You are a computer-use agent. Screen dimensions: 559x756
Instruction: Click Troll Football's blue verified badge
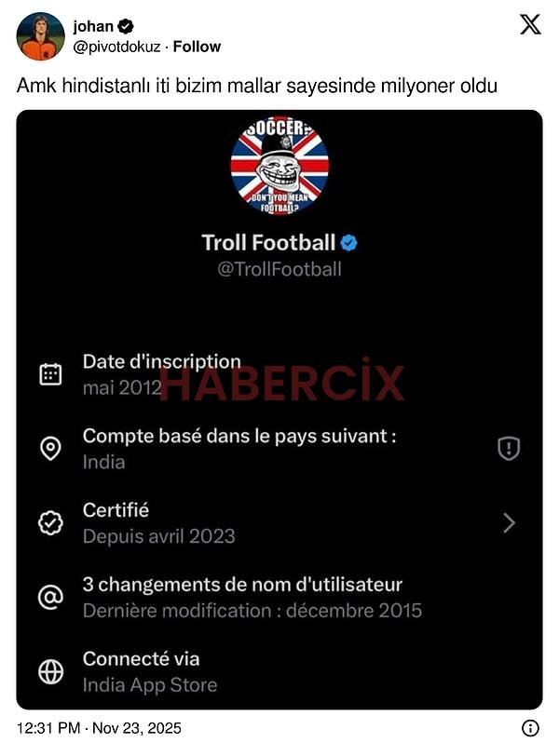tap(349, 243)
